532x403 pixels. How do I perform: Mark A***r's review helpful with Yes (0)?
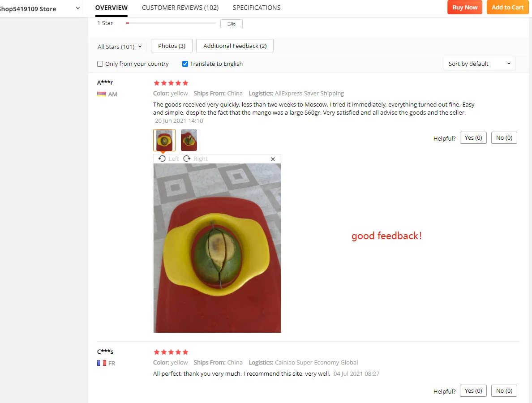coord(473,138)
